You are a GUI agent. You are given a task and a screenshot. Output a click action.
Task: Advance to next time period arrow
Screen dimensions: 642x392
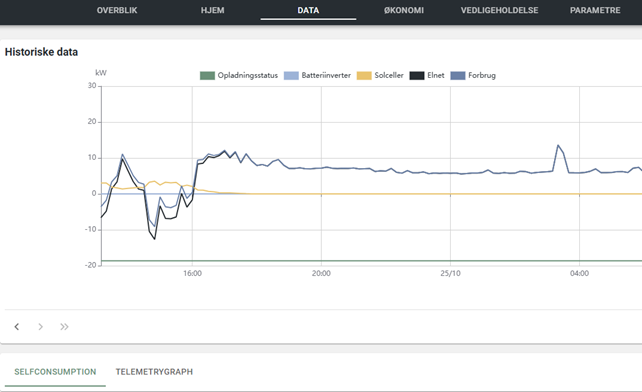(x=40, y=326)
